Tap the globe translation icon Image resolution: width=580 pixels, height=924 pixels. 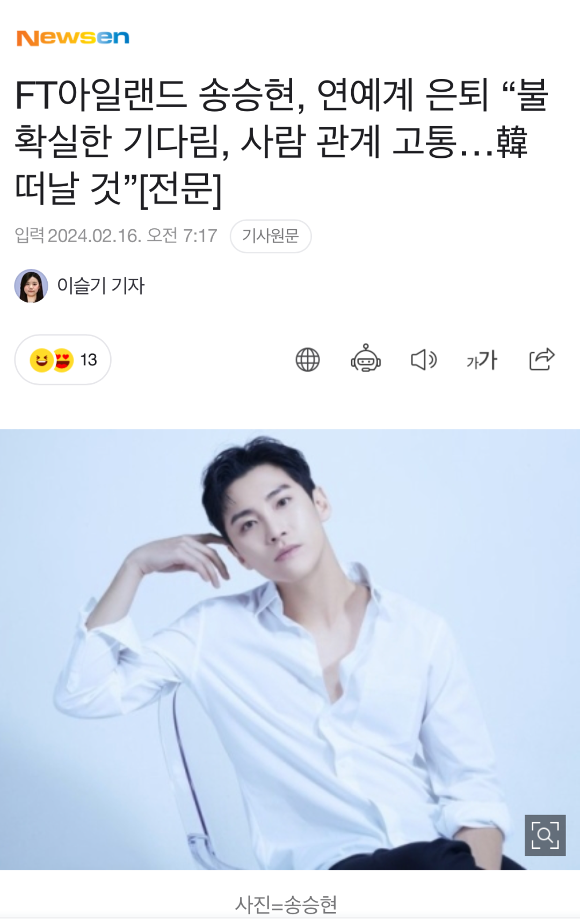(x=308, y=360)
